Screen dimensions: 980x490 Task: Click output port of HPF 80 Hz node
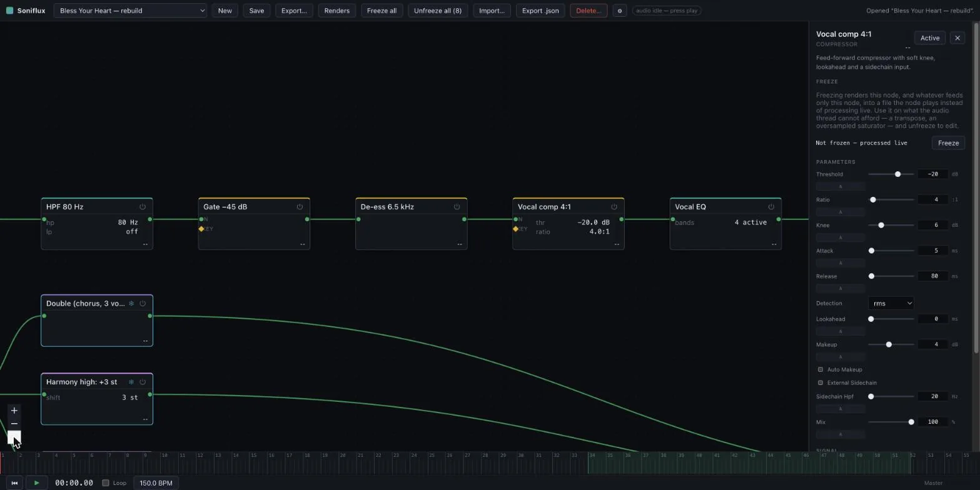coord(150,219)
